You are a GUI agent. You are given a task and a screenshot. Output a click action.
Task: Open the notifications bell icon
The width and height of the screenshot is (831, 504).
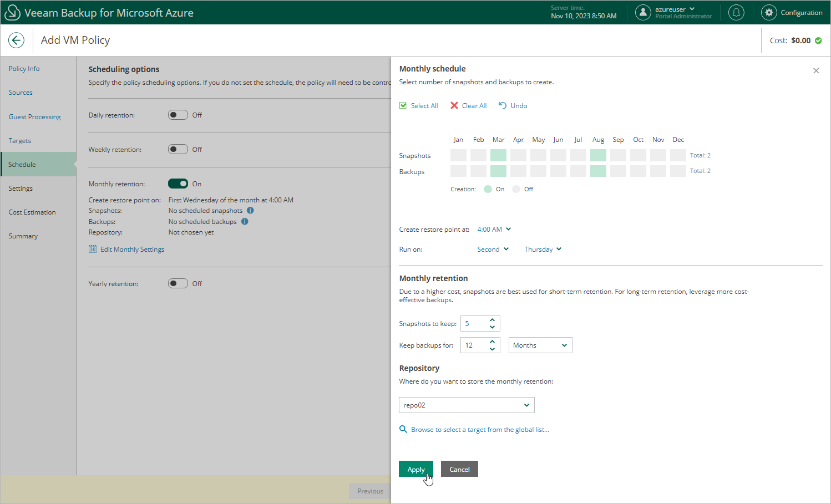coord(736,12)
